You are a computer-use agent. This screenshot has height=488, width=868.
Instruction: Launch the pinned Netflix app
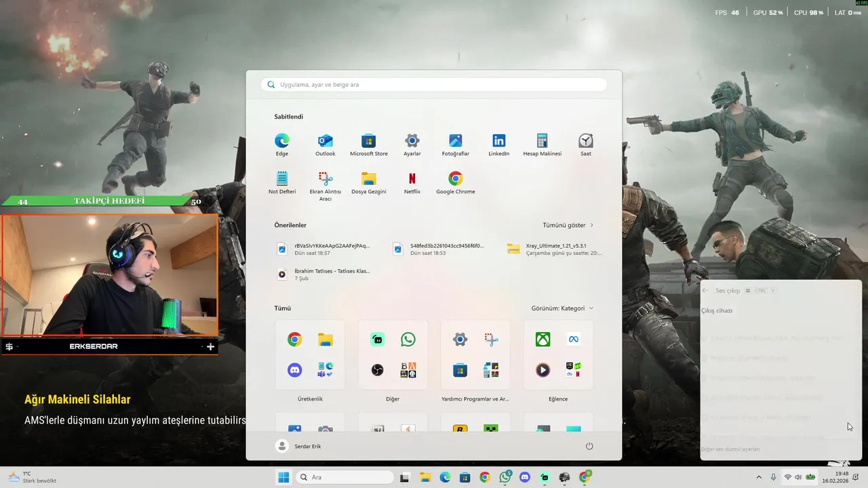(x=412, y=183)
